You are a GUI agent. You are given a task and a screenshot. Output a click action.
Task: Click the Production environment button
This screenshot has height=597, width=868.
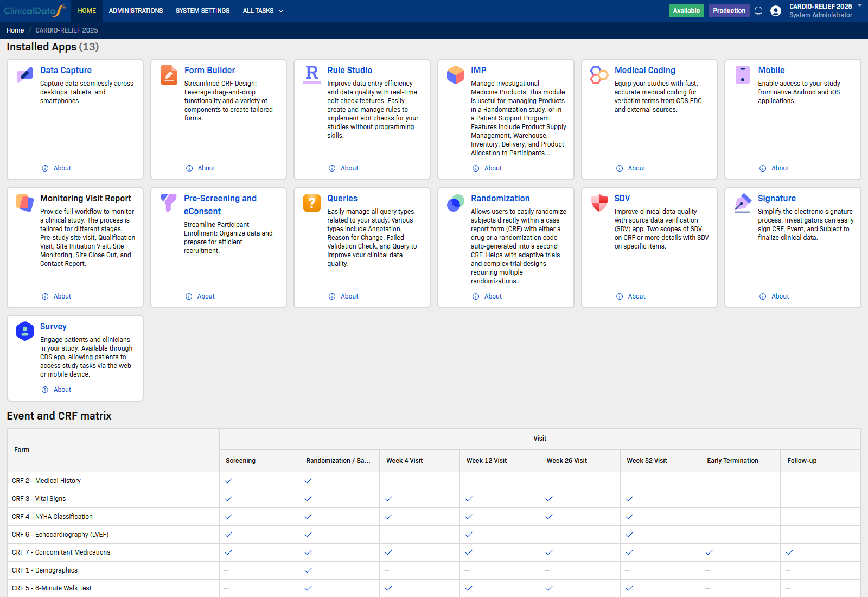tap(729, 11)
